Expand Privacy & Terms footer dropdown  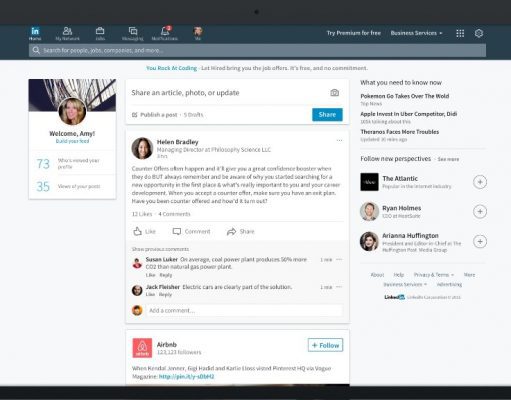point(434,275)
